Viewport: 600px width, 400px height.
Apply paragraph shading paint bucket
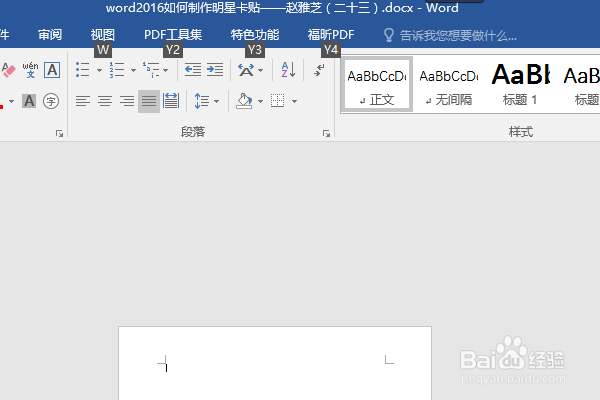click(x=244, y=101)
